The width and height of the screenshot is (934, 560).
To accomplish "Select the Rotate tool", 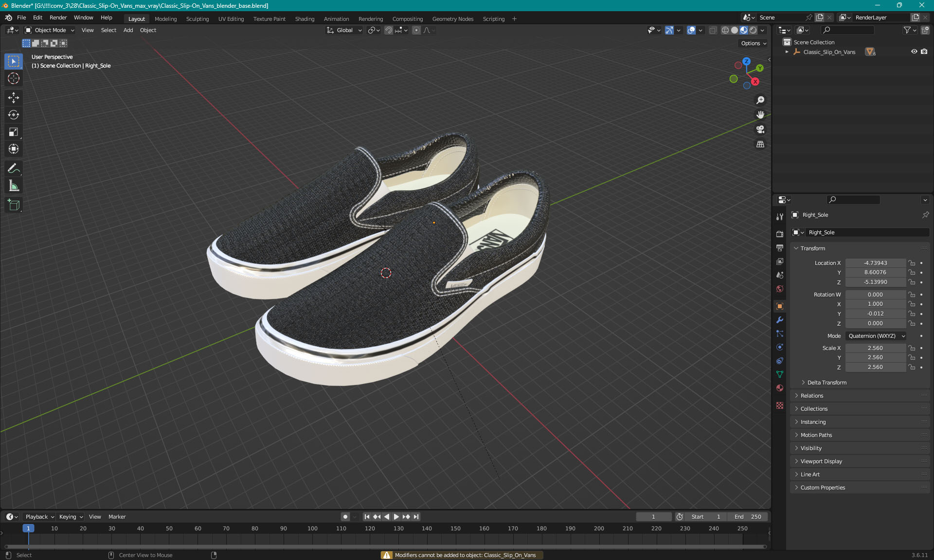I will tap(14, 115).
